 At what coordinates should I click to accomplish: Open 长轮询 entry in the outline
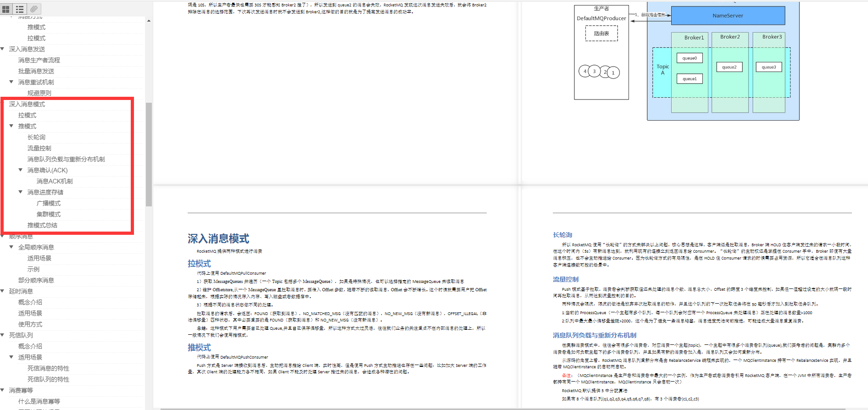[x=36, y=137]
